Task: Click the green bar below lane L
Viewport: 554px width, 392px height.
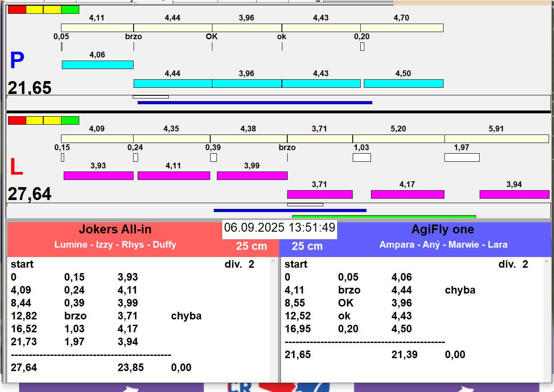Action: (x=384, y=216)
